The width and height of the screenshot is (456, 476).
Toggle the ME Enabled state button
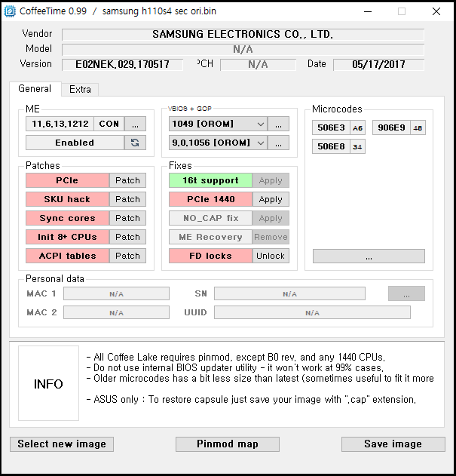(x=75, y=143)
